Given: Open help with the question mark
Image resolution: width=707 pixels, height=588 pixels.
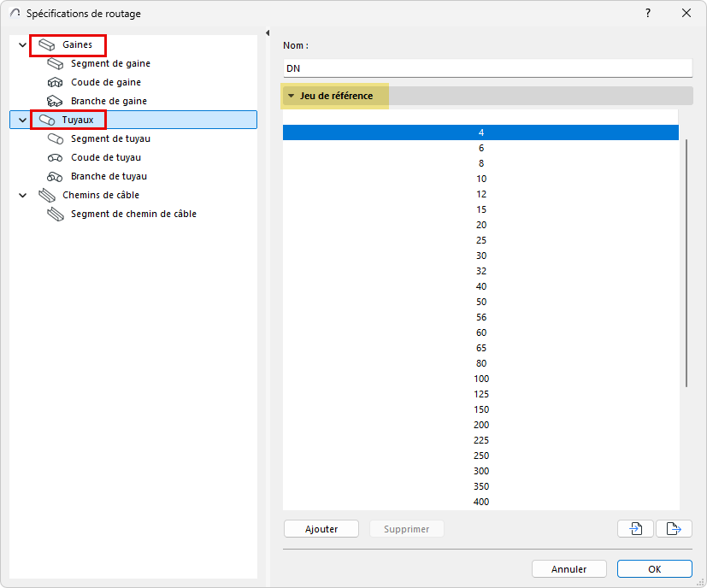Looking at the screenshot, I should point(648,13).
